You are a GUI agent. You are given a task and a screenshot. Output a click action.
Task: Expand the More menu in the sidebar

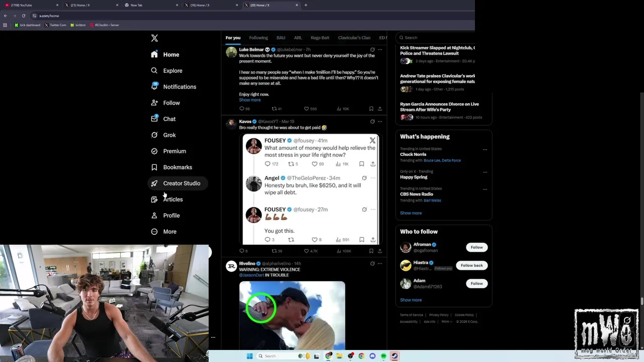coord(164,231)
